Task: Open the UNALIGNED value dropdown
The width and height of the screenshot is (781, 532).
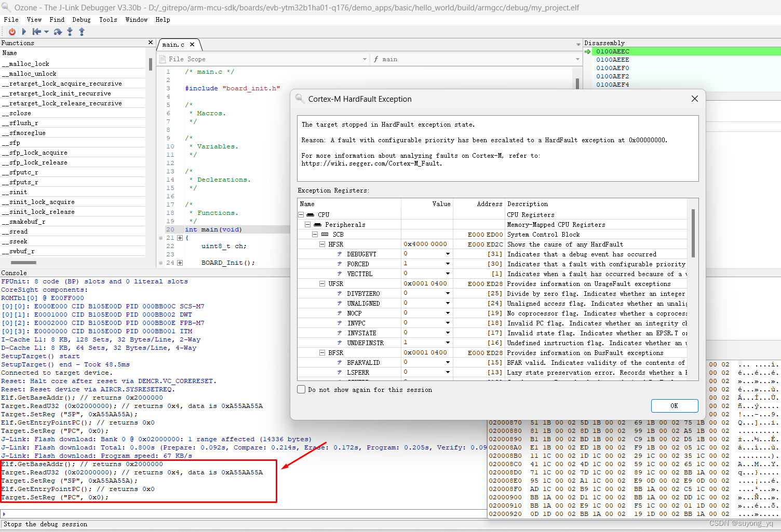Action: 448,303
